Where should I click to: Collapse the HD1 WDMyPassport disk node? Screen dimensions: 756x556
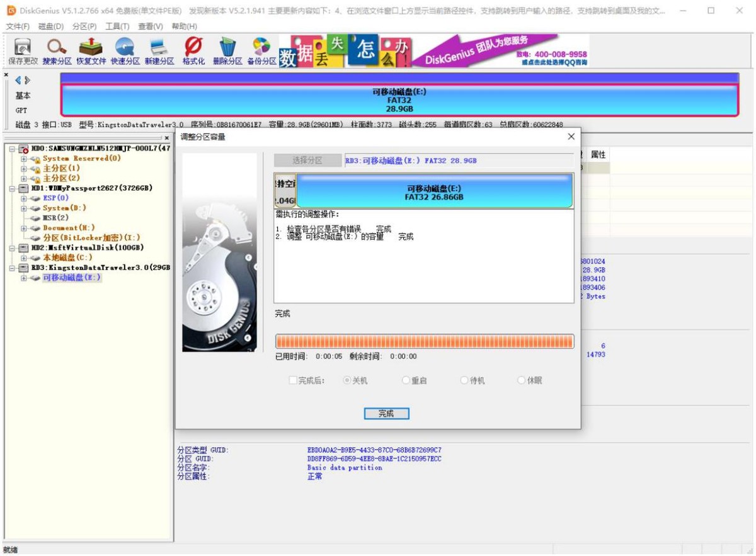(x=13, y=188)
